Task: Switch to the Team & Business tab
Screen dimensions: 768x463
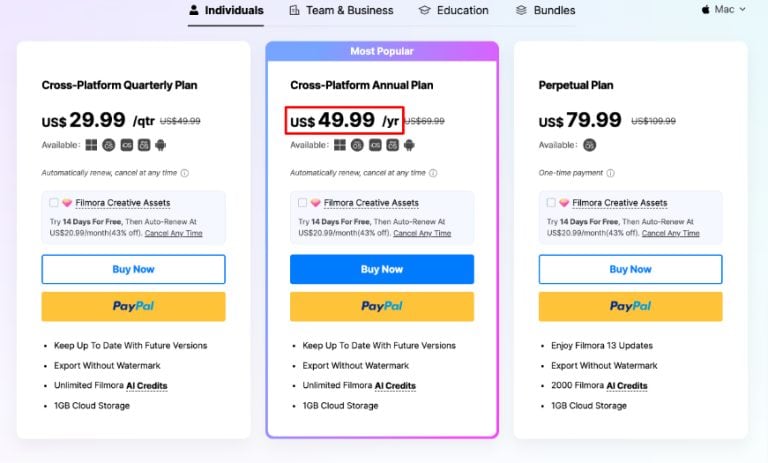Action: tap(343, 10)
